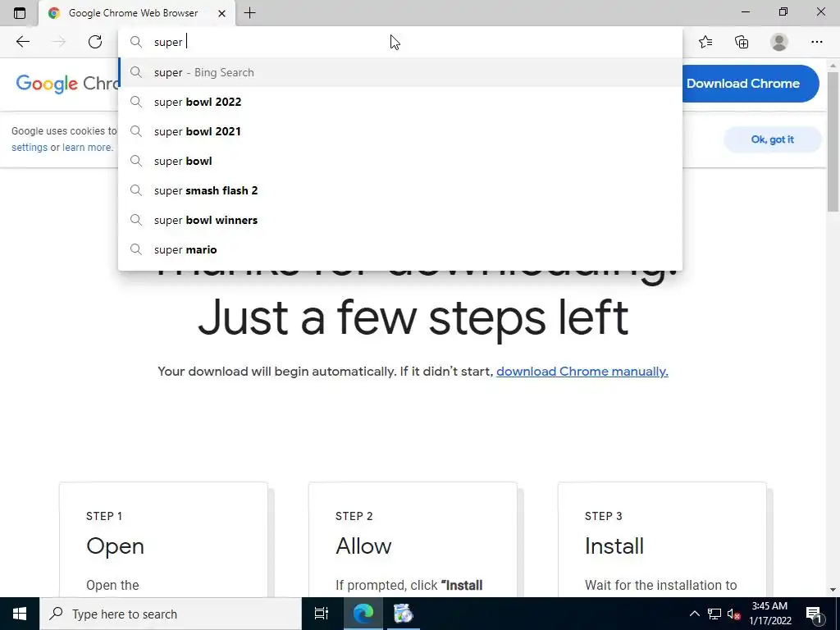Click the Download Chrome button

[750, 84]
